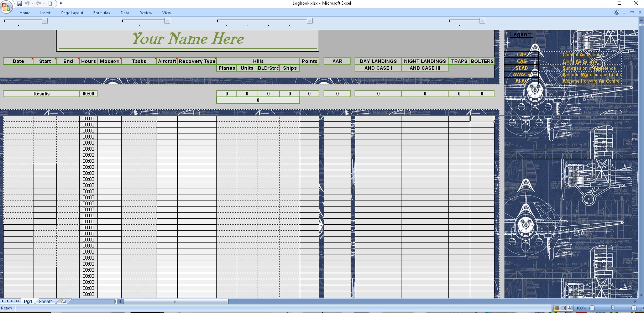Screen dimensions: 644x313
Task: Switch to Normal view in status bar
Action: 556,308
